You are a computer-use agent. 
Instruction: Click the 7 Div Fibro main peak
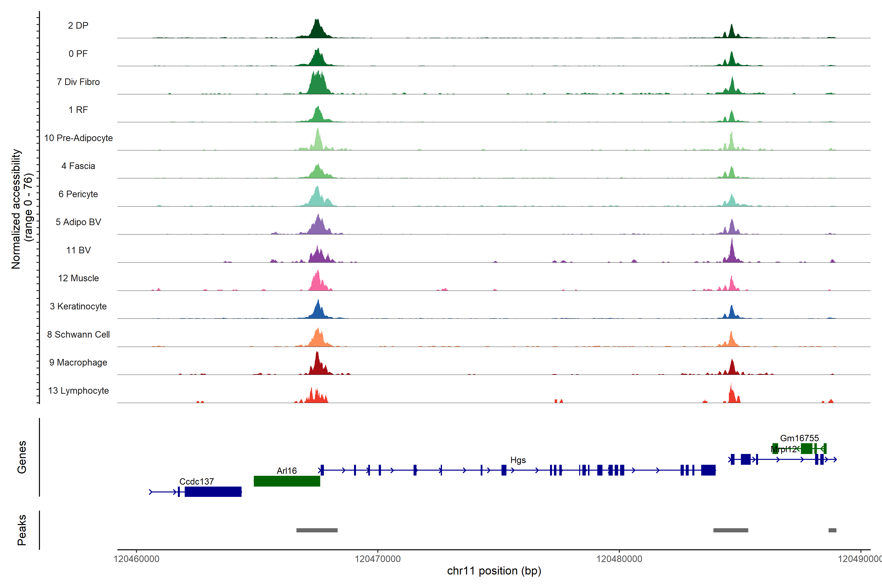pos(318,84)
